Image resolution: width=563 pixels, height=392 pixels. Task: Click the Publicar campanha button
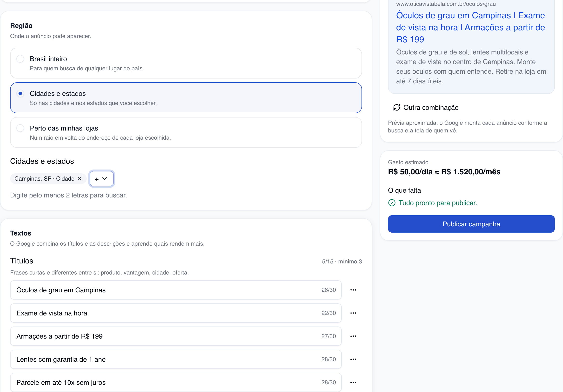[471, 224]
